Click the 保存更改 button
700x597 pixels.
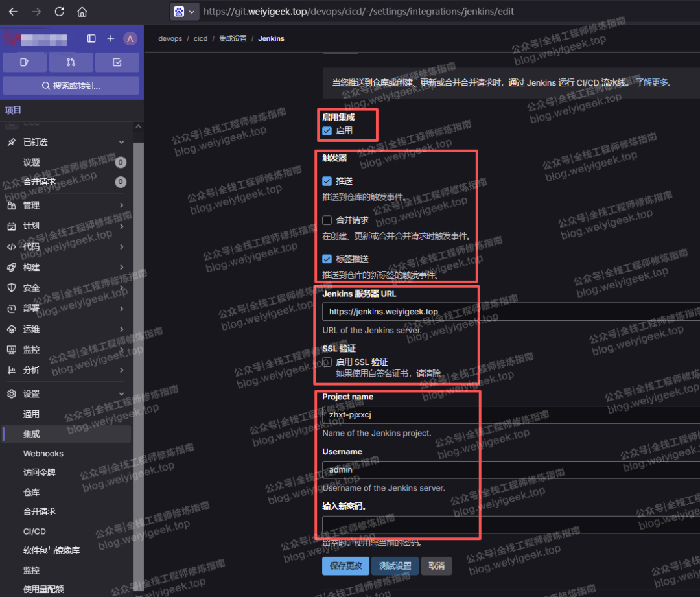point(345,566)
